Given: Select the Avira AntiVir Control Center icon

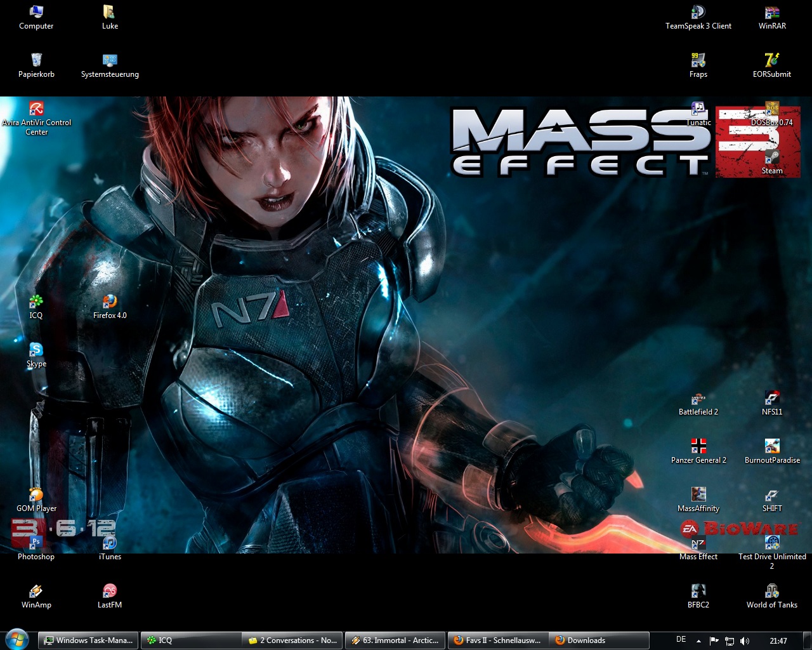Looking at the screenshot, I should click(x=36, y=118).
